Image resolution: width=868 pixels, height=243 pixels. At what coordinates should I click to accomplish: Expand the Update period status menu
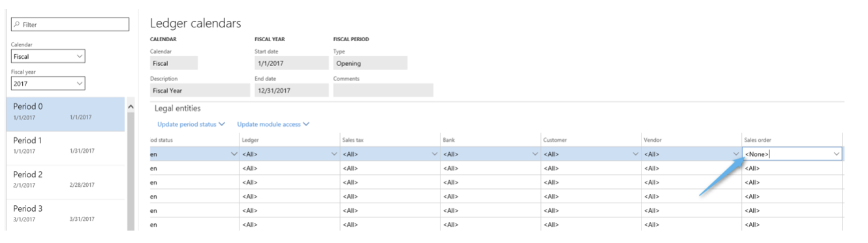[x=191, y=124]
